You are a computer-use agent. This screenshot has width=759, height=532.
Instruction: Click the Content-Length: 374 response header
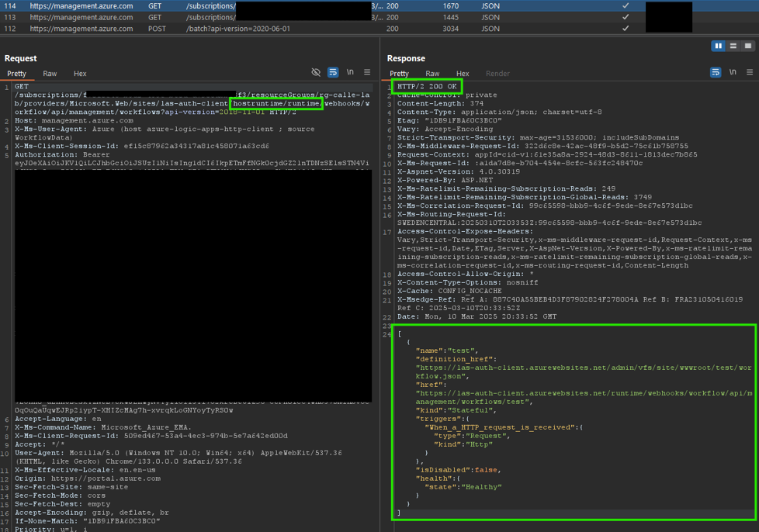point(441,103)
